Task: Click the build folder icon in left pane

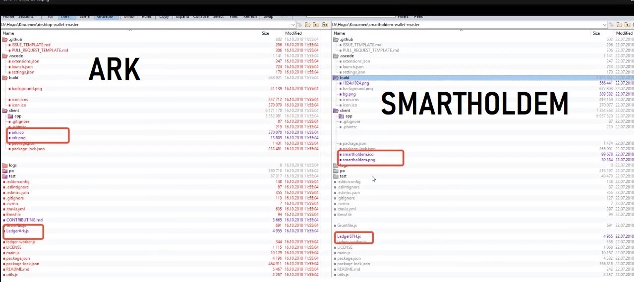Action: (5, 78)
